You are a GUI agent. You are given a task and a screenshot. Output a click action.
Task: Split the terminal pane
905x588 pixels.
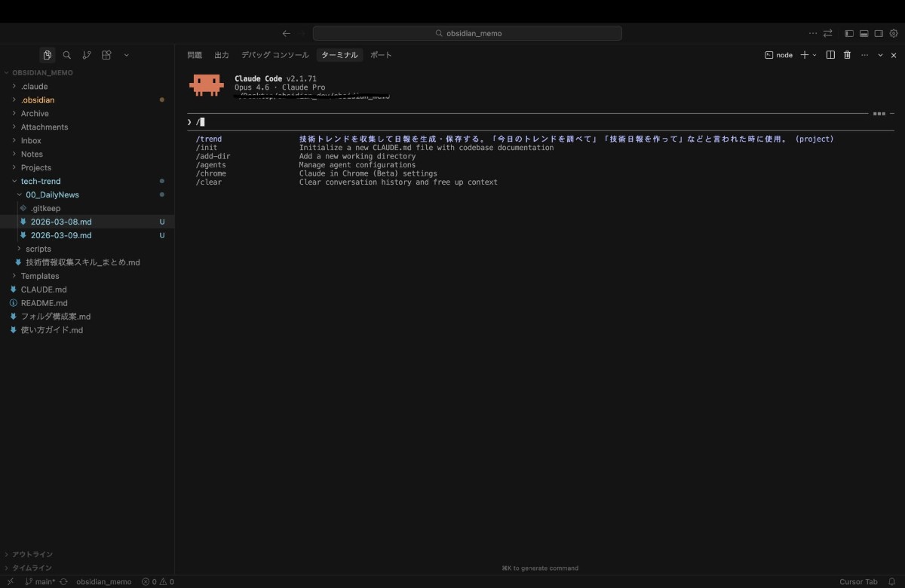pyautogui.click(x=830, y=55)
